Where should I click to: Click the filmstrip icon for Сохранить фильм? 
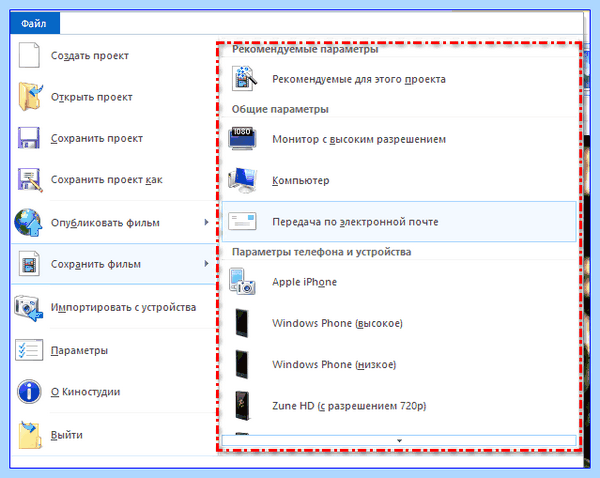click(29, 264)
